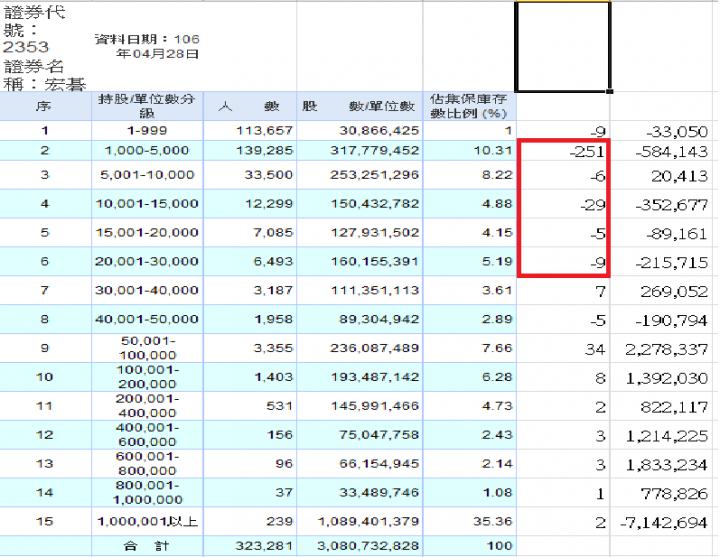Select the cell showing 253,251,296
720x557 pixels.
pyautogui.click(x=360, y=175)
